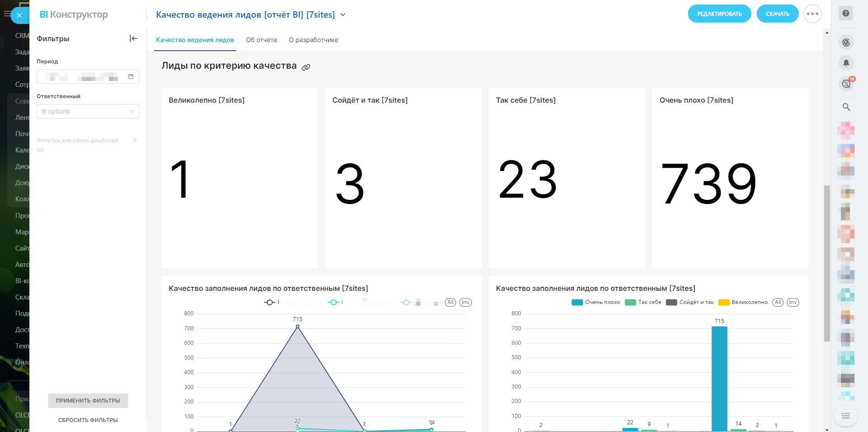Open the notifications bell
Screen dimensions: 868x432
pyautogui.click(x=846, y=63)
